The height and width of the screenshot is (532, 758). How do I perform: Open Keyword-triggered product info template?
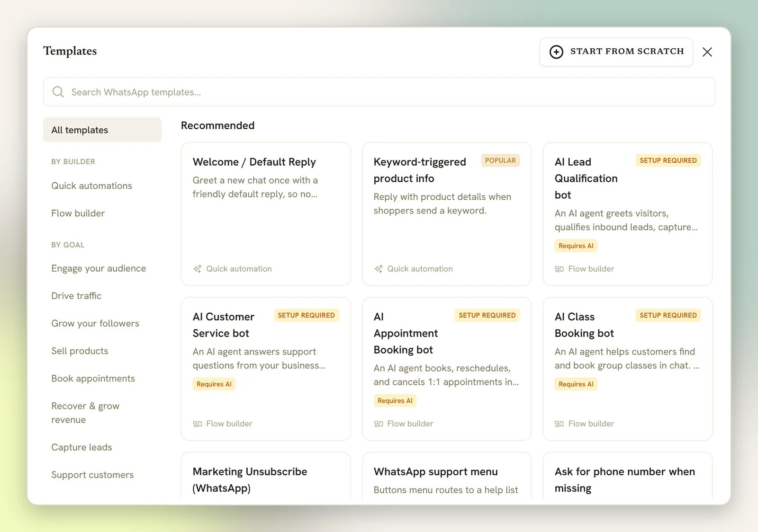click(447, 214)
